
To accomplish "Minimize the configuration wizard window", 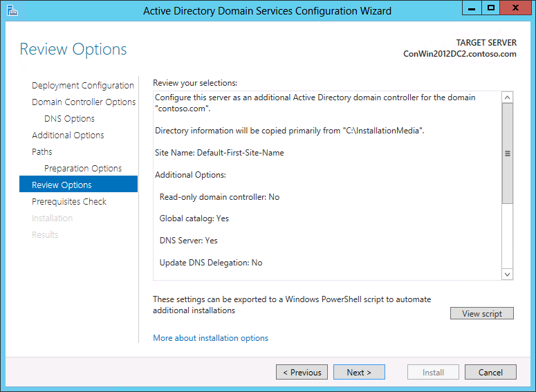I will pyautogui.click(x=472, y=8).
